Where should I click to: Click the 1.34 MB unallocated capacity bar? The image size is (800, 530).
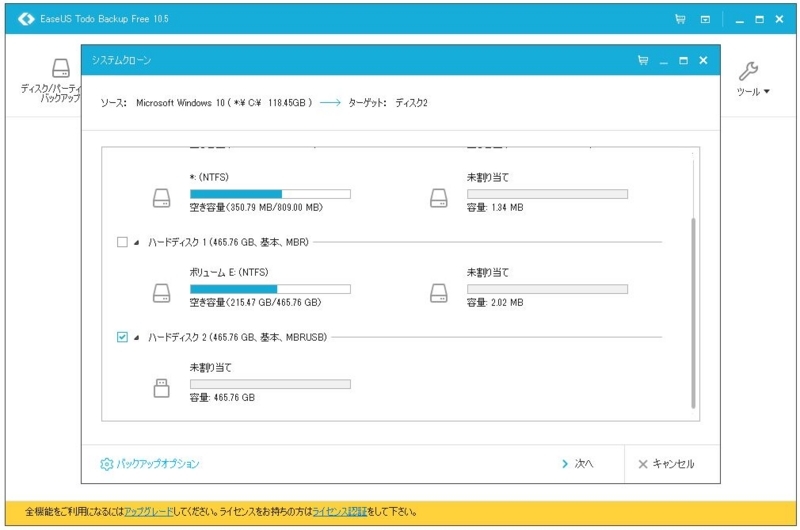(x=547, y=194)
